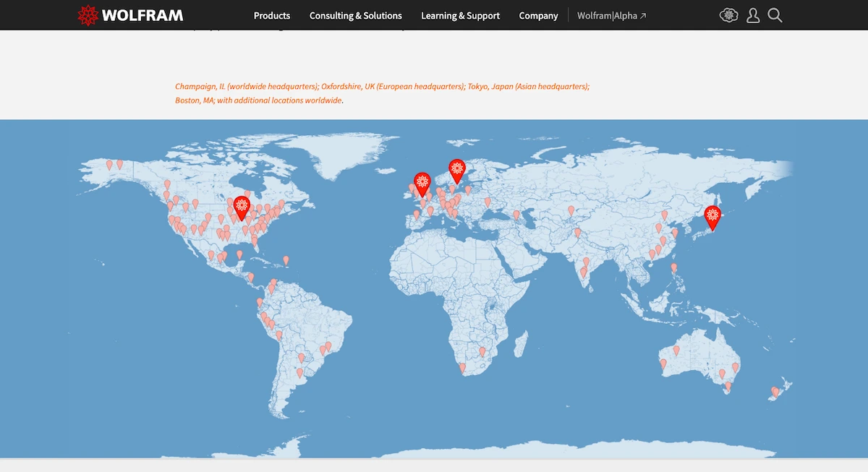Select the Oxfordshire UK headquarters pin
This screenshot has height=472, width=868.
(x=422, y=183)
